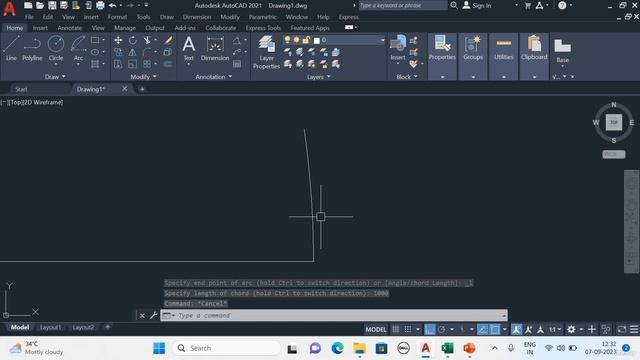
Task: Open the AutoCAD application menu logo
Action: (x=9, y=8)
